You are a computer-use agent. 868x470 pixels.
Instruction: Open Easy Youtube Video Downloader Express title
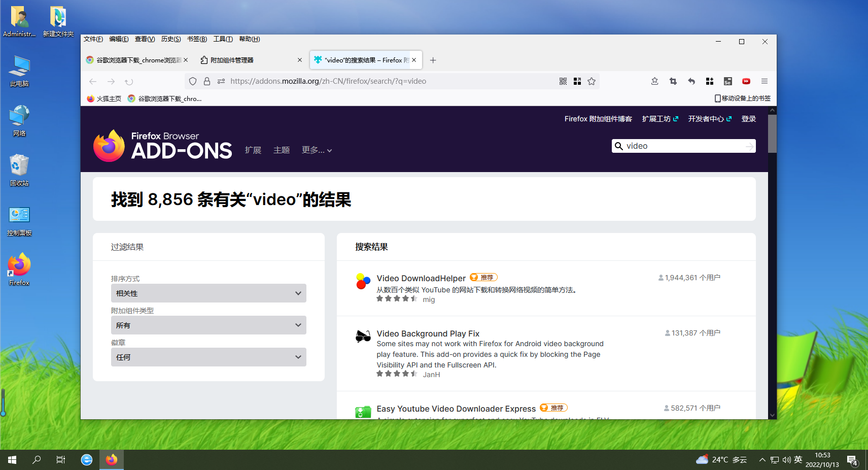456,409
